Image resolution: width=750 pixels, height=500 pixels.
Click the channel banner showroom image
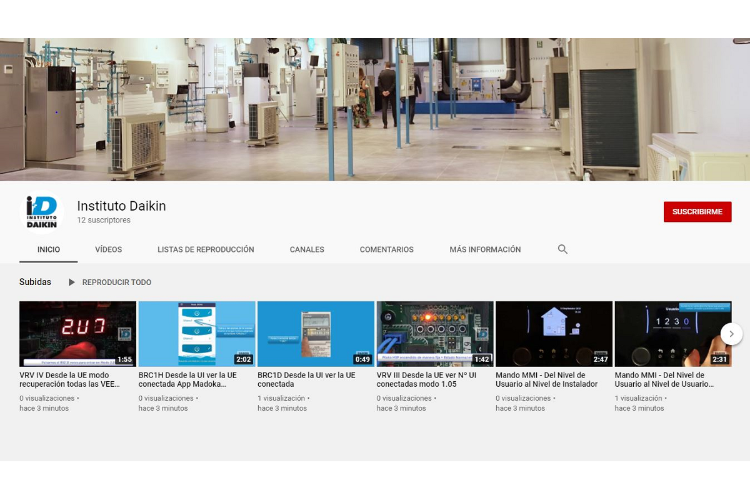point(375,110)
